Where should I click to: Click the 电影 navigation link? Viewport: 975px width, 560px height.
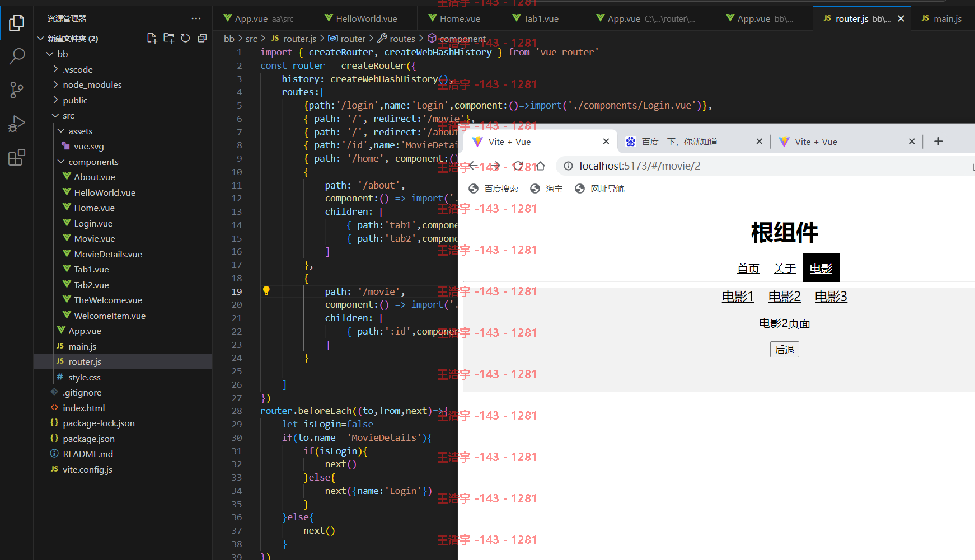pyautogui.click(x=821, y=269)
